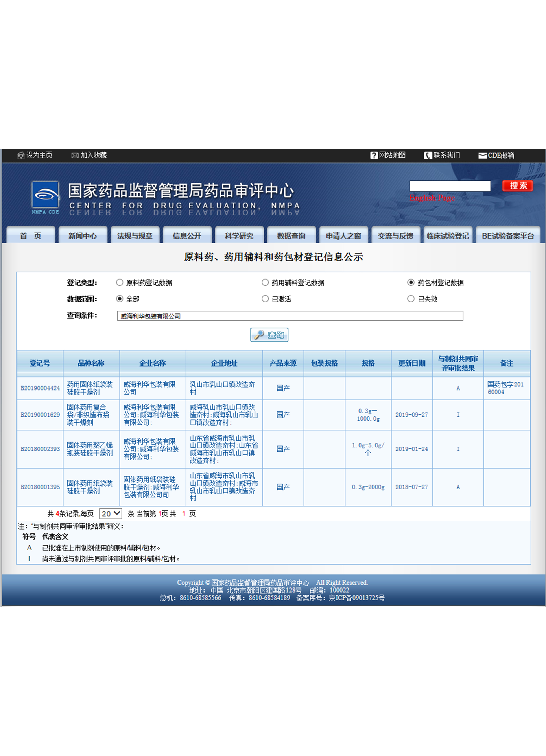Click the remark 国药包字20160004

[505, 388]
